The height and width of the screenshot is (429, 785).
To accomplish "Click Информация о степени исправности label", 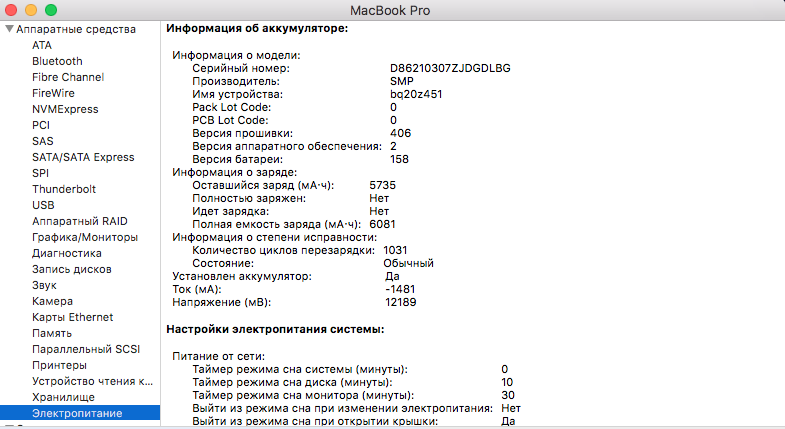I will (x=275, y=237).
